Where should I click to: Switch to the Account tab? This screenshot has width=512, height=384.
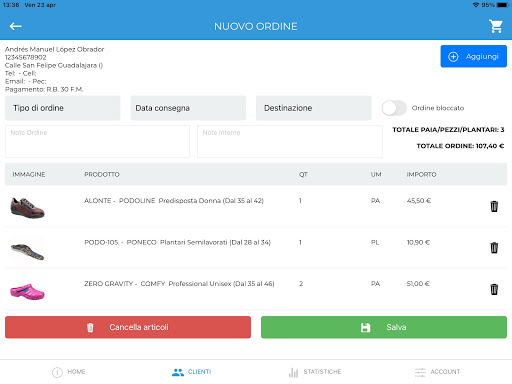pyautogui.click(x=437, y=372)
